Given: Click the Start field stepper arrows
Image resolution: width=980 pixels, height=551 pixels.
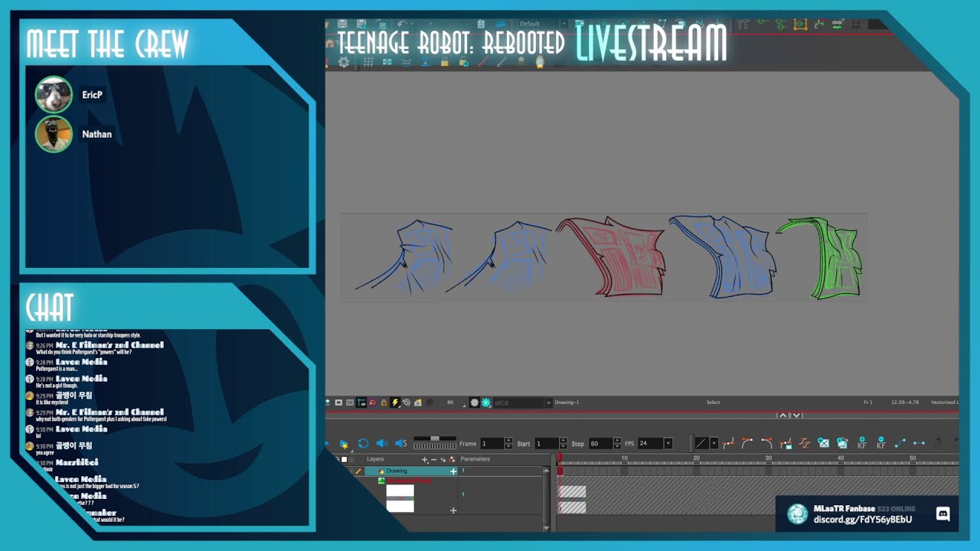Looking at the screenshot, I should (563, 443).
